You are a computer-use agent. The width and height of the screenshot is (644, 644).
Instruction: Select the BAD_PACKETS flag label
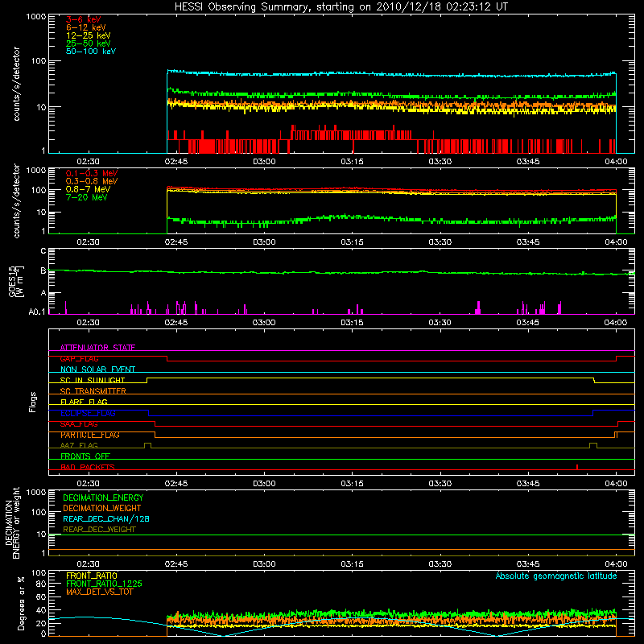[x=88, y=467]
